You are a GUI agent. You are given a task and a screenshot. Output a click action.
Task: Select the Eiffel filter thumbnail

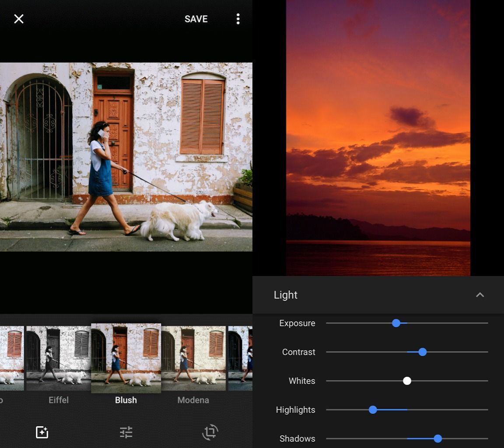[x=58, y=358]
